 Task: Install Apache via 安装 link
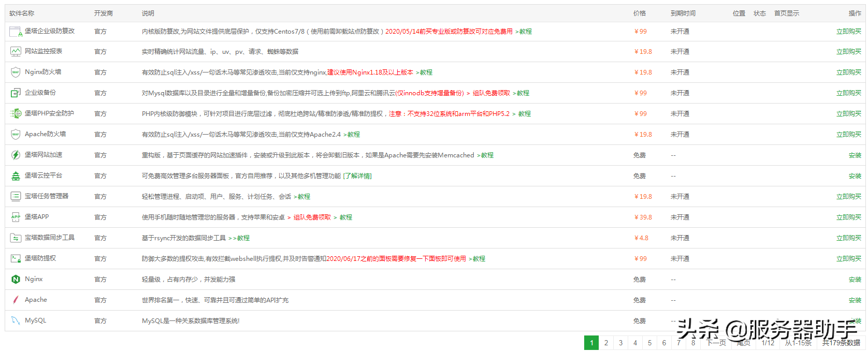855,300
